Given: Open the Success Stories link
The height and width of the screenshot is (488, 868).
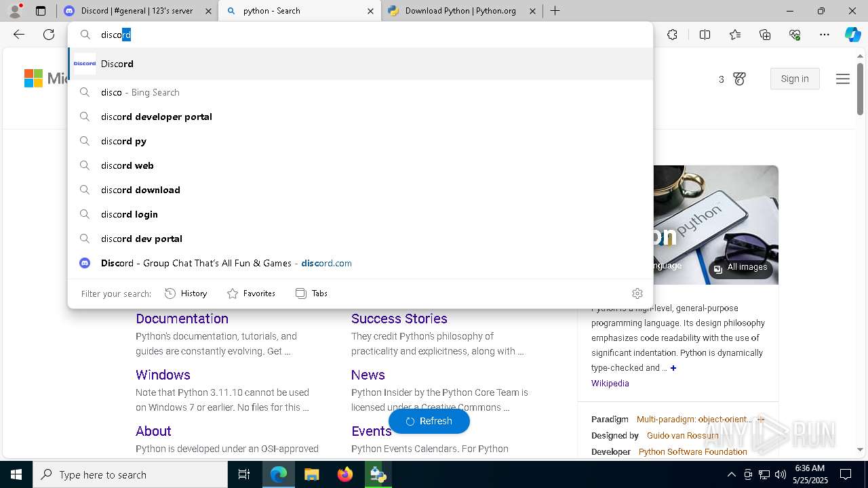Looking at the screenshot, I should (x=399, y=319).
